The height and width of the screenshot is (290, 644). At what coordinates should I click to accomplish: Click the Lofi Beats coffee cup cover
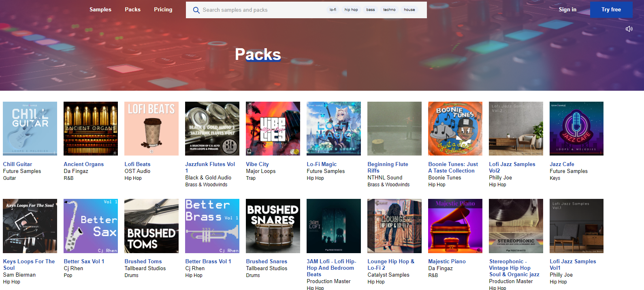pyautogui.click(x=151, y=128)
